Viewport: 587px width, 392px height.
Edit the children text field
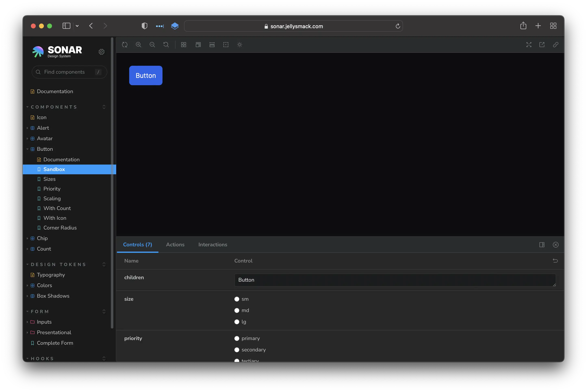[395, 280]
